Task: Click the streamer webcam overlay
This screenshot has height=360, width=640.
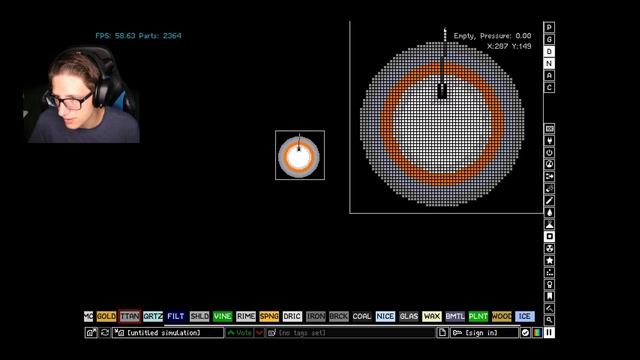Action: click(x=81, y=94)
